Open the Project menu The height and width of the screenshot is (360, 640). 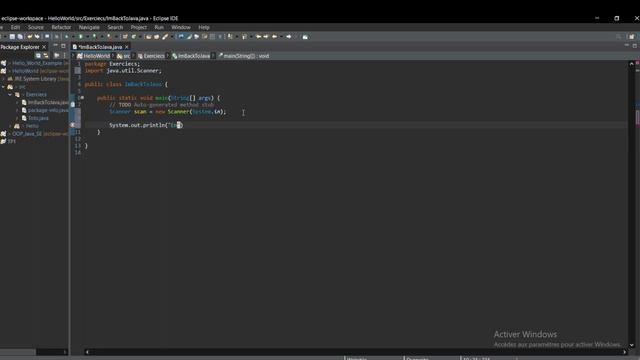coord(139,27)
